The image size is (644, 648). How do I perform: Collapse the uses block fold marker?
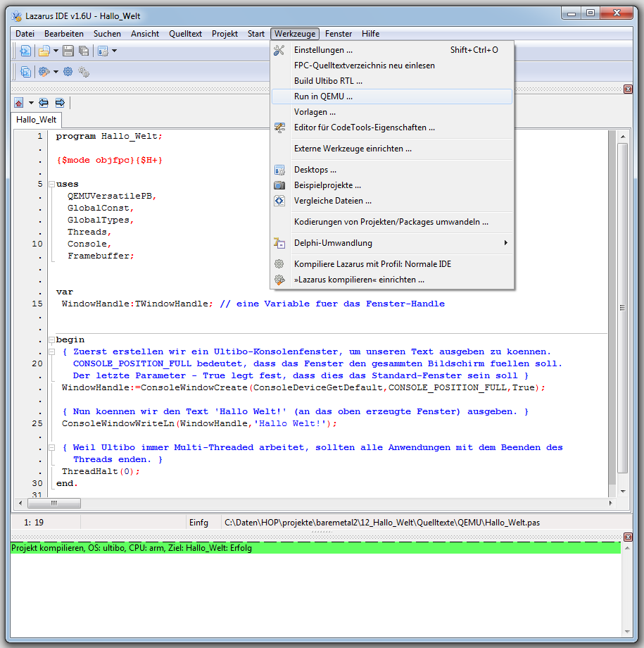51,185
